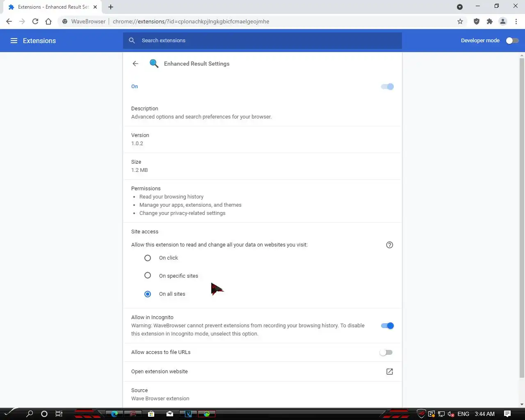Open the site access help question icon
525x420 pixels.
[x=390, y=245]
